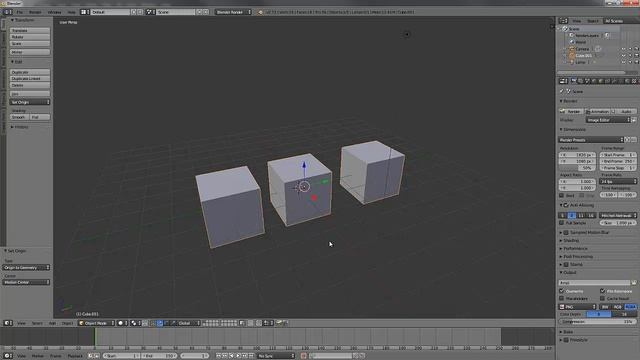Select the World item in outliner
The image size is (640, 360).
point(580,42)
